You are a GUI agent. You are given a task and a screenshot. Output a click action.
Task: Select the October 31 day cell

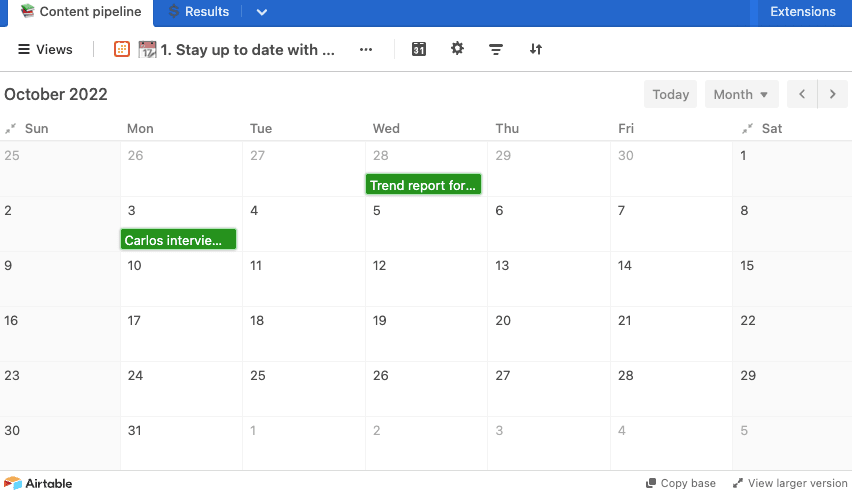click(181, 444)
